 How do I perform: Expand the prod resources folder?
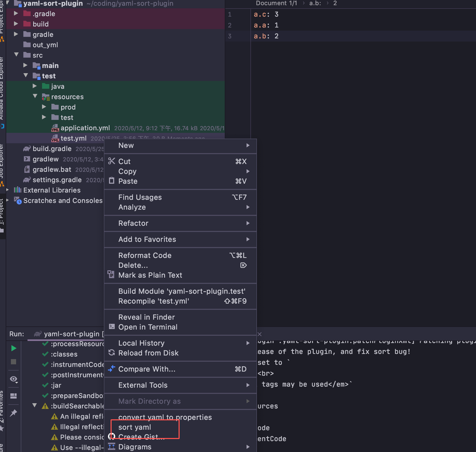point(44,107)
